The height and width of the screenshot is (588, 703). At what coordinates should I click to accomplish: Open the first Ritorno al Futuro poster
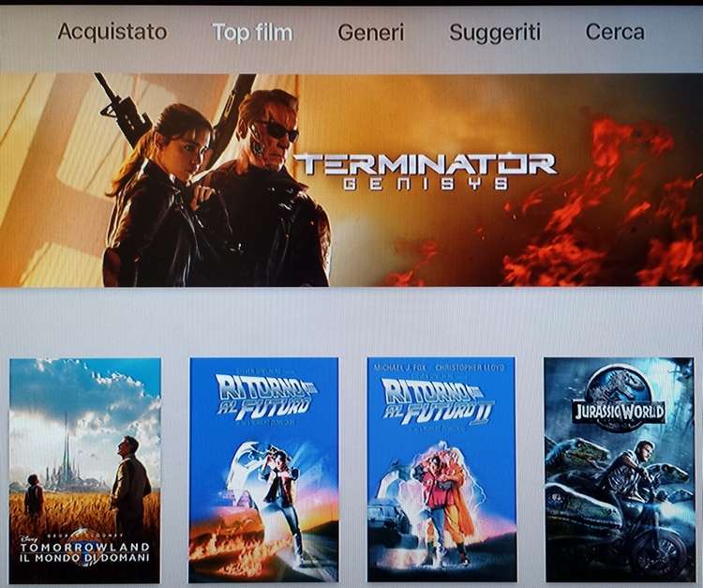(x=263, y=470)
